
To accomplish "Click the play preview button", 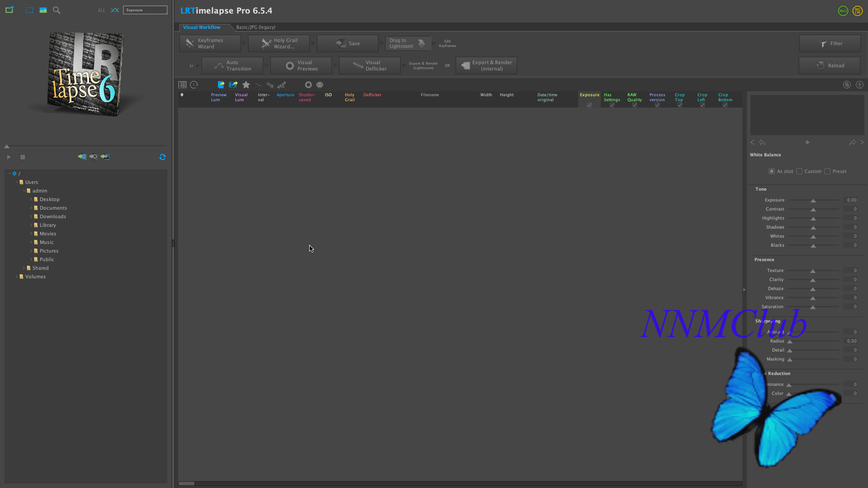I will click(9, 157).
